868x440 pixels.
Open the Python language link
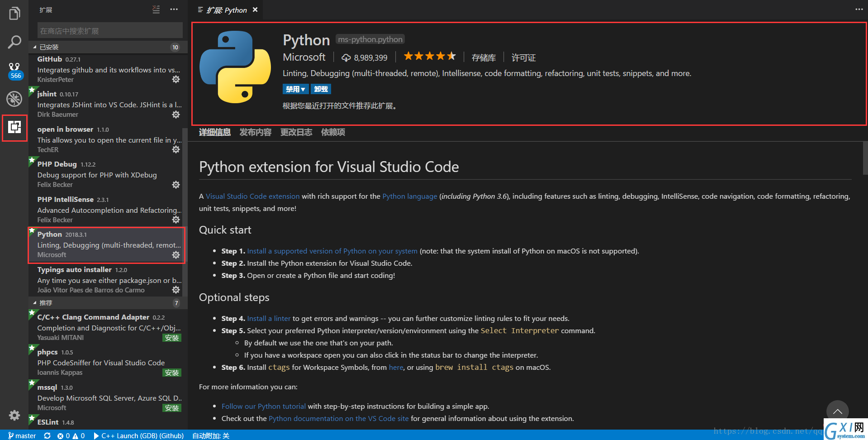410,196
